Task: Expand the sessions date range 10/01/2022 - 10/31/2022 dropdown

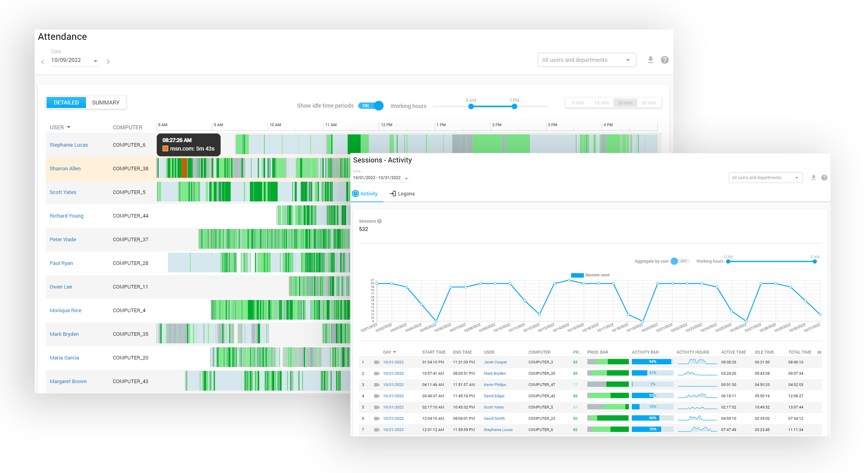Action: click(x=406, y=178)
